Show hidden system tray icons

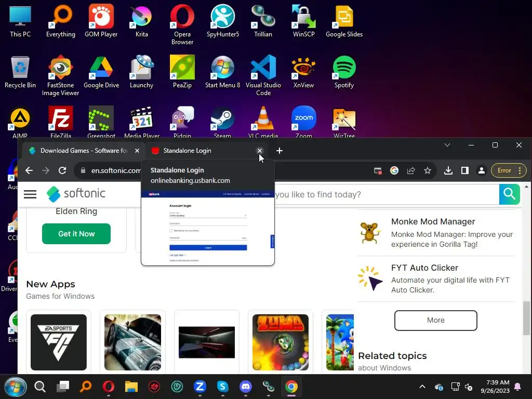[422, 387]
